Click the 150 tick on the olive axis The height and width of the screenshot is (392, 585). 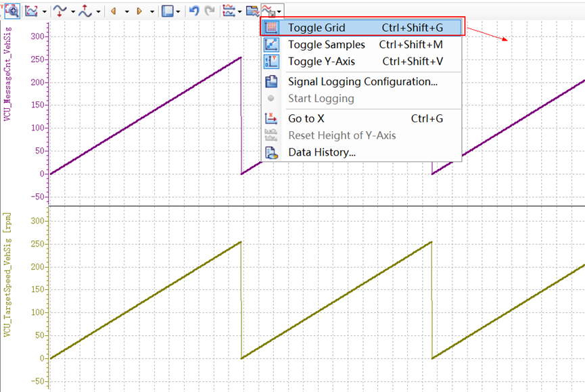(x=37, y=289)
